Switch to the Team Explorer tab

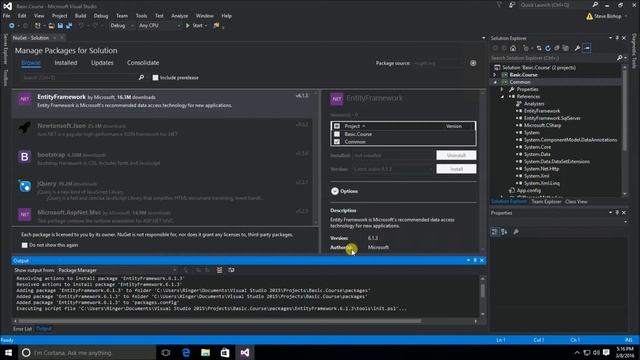[546, 202]
